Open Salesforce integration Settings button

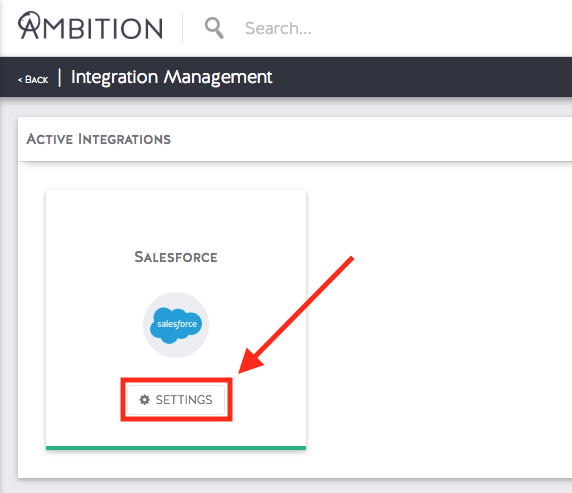[x=176, y=400]
